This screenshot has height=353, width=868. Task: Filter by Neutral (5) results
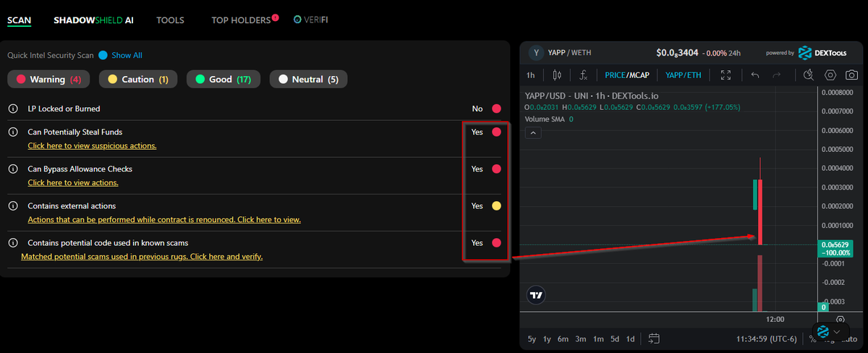308,79
